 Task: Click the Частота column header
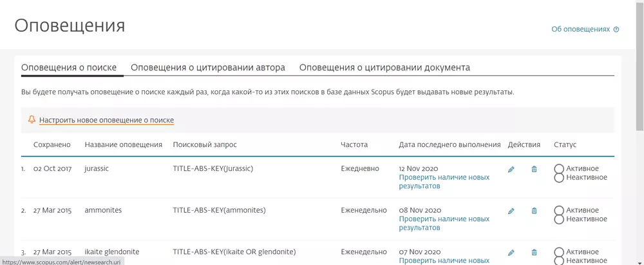pos(354,144)
